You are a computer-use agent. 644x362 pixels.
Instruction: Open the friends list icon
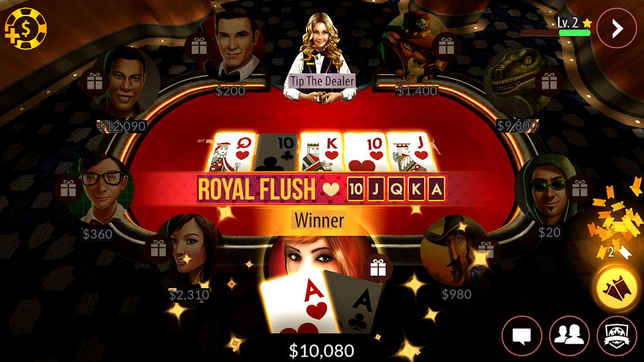pyautogui.click(x=569, y=335)
